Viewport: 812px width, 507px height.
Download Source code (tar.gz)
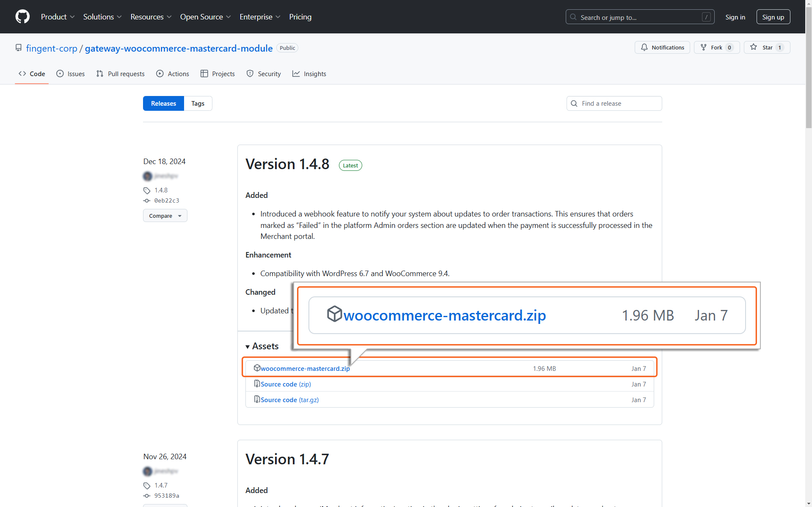coord(289,400)
